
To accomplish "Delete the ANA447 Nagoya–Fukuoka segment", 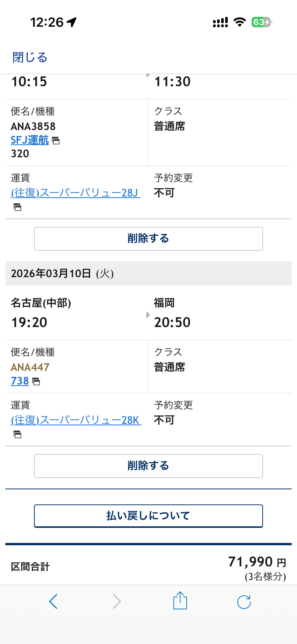I will [x=148, y=466].
